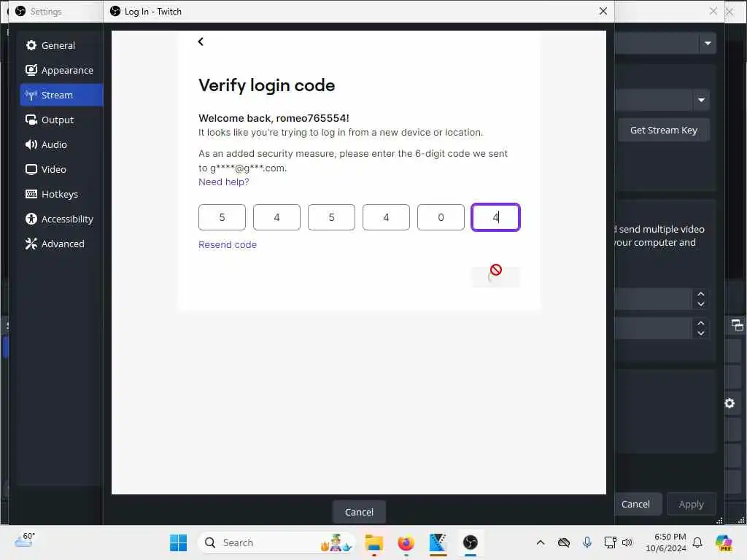Image resolution: width=747 pixels, height=560 pixels.
Task: Close the Log In - Twitch dialog
Action: coord(603,11)
